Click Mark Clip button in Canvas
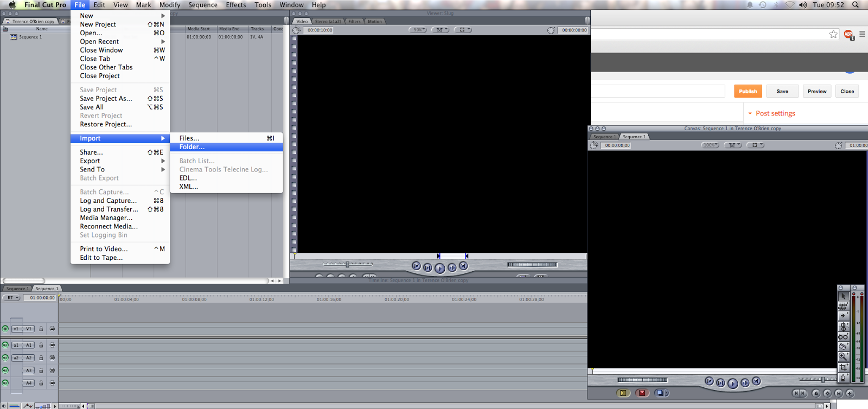 [x=839, y=393]
